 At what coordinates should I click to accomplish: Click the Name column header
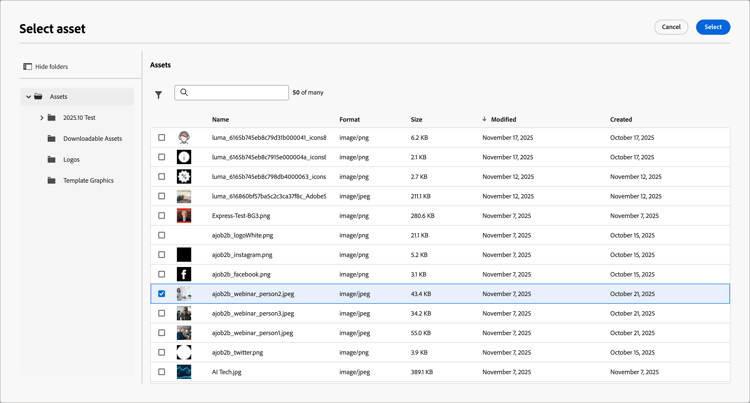(x=220, y=120)
